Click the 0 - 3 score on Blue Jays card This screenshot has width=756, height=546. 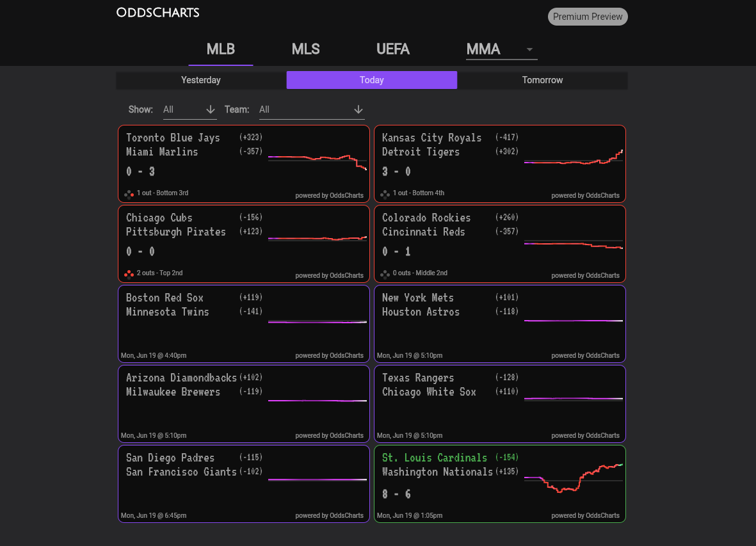coord(140,172)
